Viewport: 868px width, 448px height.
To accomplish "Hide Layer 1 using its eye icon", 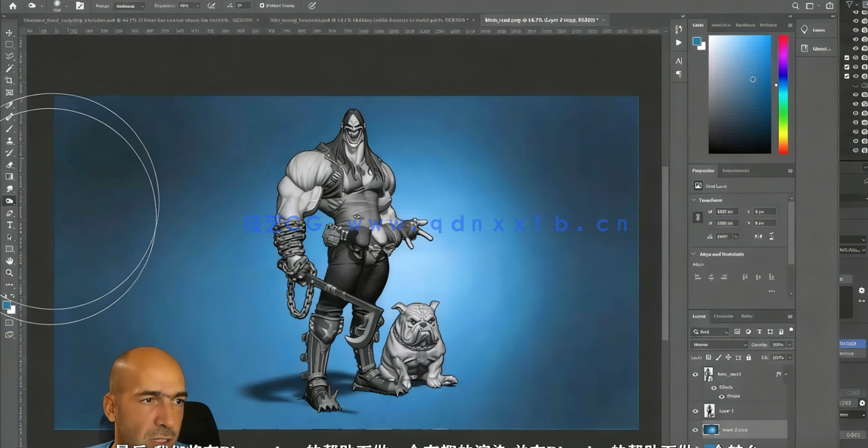I will tap(695, 410).
